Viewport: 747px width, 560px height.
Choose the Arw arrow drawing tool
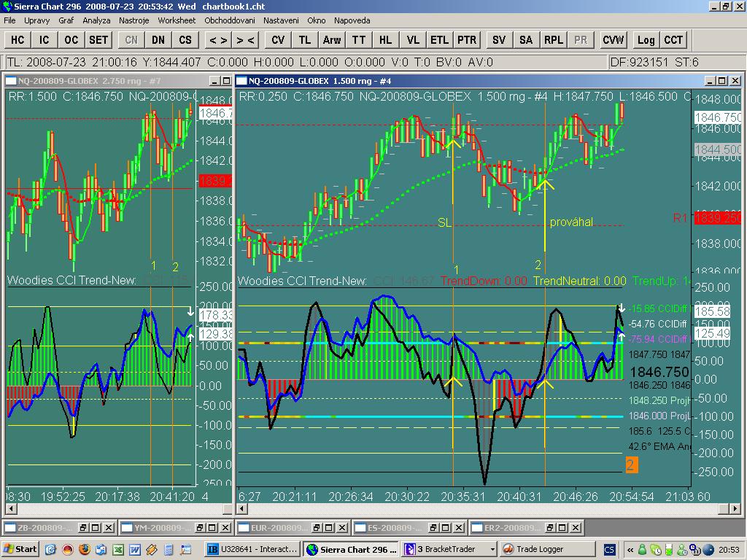(331, 40)
